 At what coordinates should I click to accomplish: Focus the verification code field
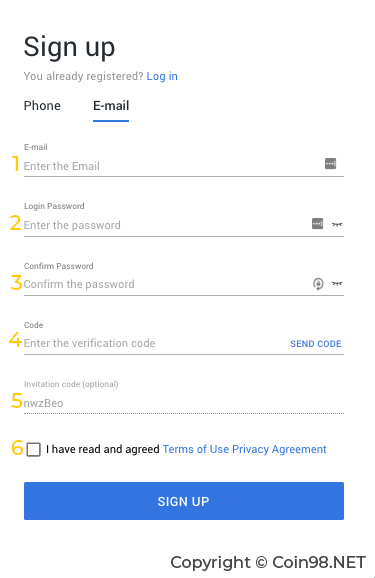click(155, 343)
